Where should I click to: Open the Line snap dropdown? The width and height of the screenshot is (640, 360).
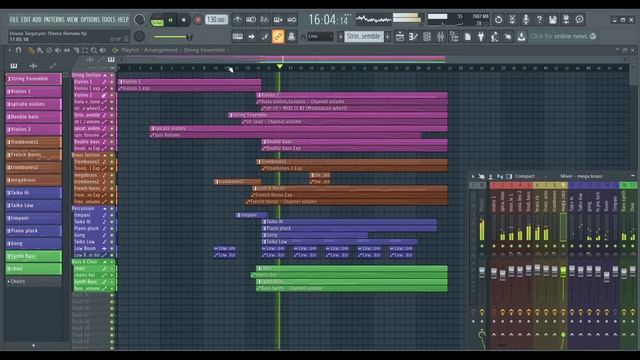[320, 37]
